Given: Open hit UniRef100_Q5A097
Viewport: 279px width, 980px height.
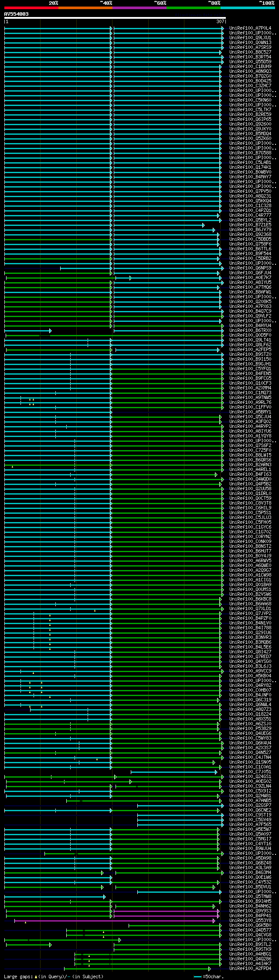Looking at the screenshot, I should [250, 834].
